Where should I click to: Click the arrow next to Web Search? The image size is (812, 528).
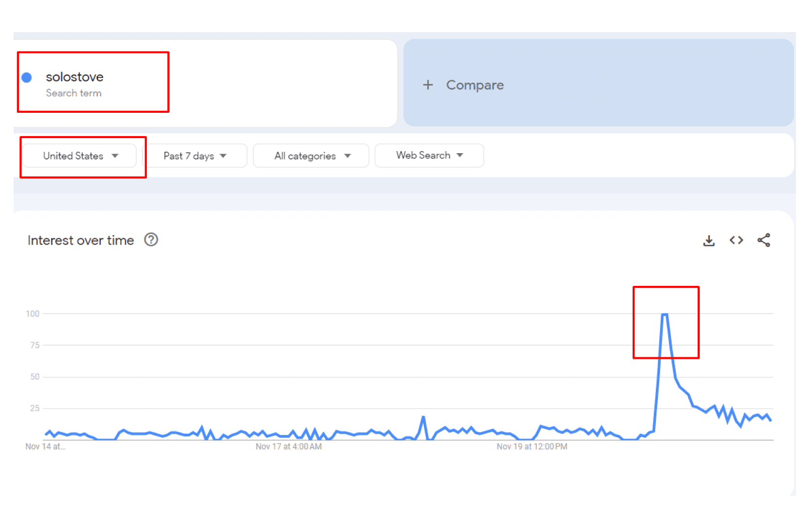tap(460, 156)
